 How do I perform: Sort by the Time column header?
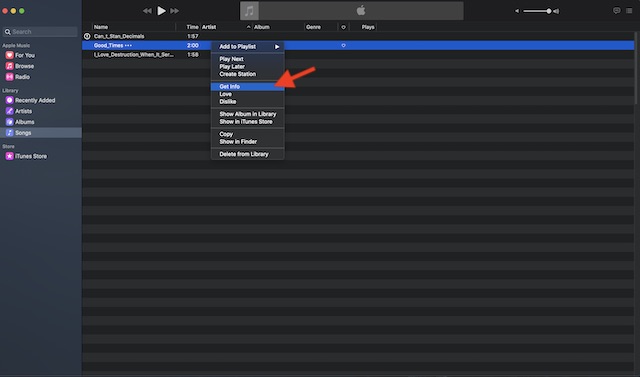(x=192, y=27)
